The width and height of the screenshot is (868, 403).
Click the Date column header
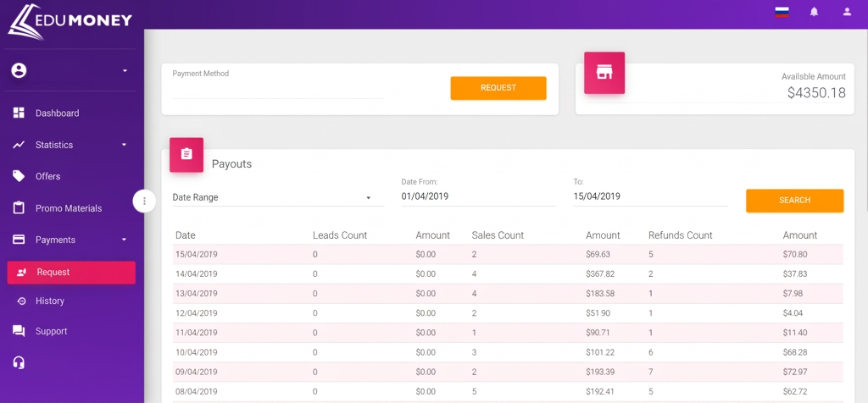(x=186, y=235)
